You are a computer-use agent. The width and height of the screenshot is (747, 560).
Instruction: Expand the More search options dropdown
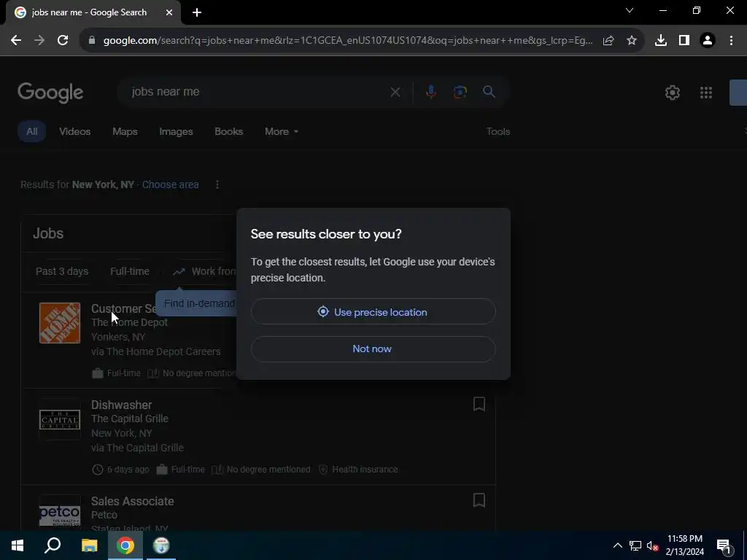pyautogui.click(x=282, y=131)
